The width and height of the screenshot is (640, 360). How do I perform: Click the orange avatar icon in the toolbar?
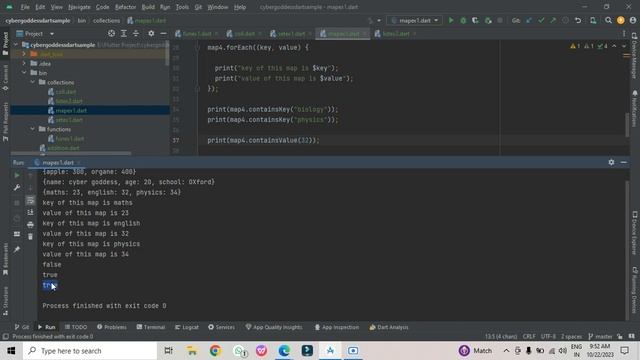pyautogui.click(x=620, y=20)
